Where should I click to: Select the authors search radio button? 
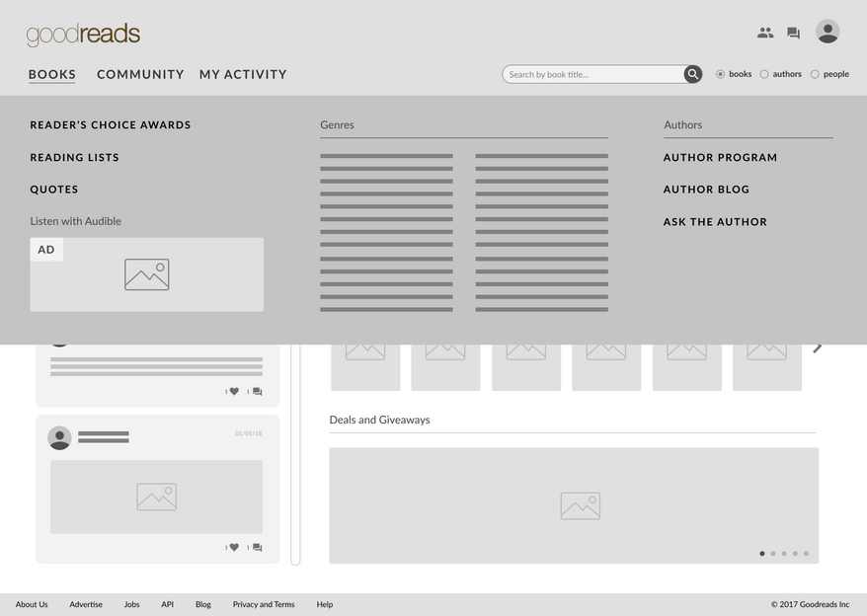tap(764, 74)
